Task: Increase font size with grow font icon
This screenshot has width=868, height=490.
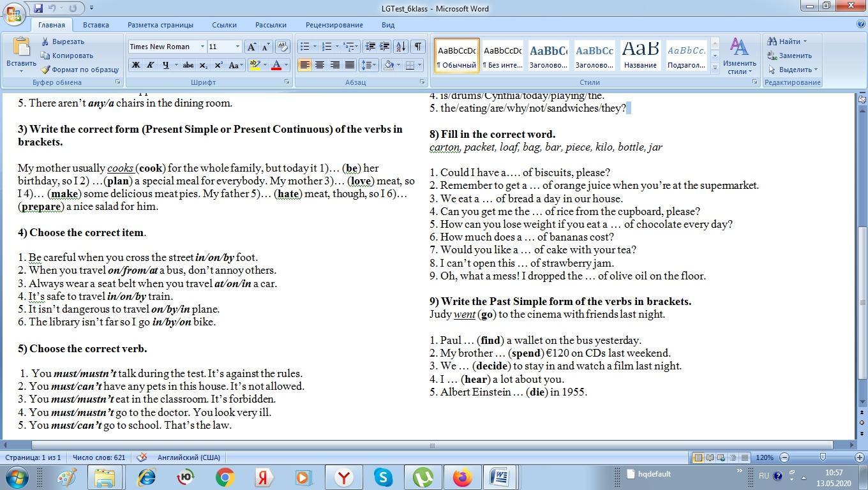Action: 251,47
